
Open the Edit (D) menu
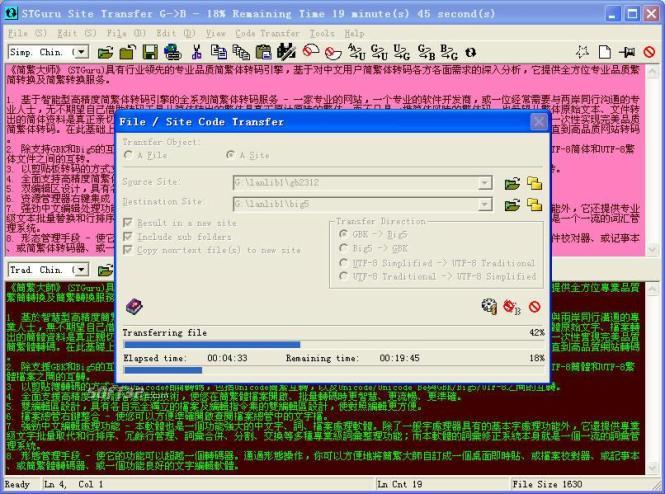pyautogui.click(x=176, y=33)
